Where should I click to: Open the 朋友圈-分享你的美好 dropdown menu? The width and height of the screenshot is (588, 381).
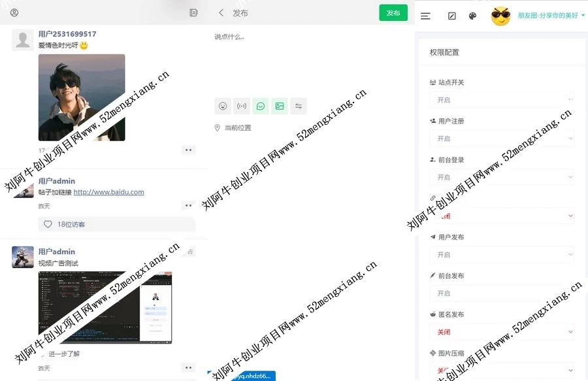[x=551, y=16]
